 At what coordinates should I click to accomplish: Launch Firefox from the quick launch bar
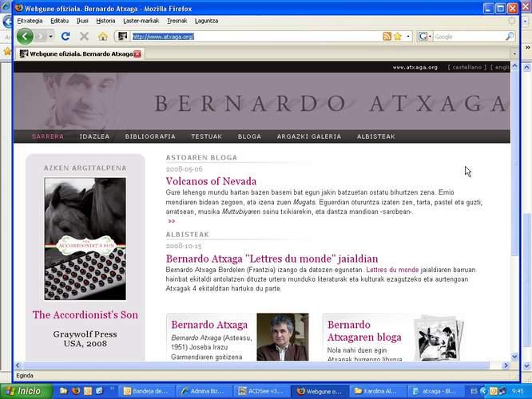click(75, 391)
